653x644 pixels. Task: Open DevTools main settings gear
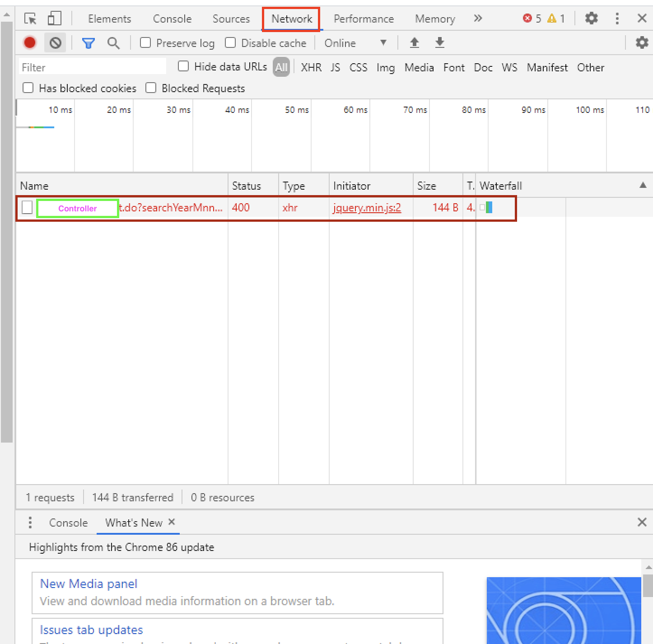pyautogui.click(x=591, y=19)
